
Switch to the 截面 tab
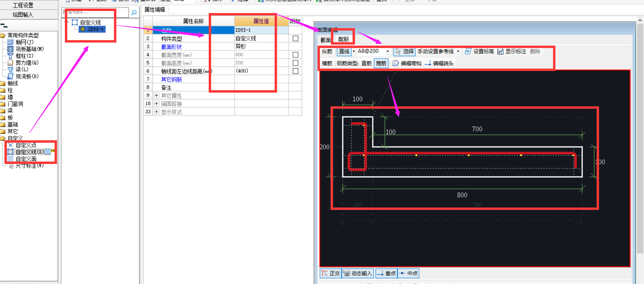pos(325,40)
